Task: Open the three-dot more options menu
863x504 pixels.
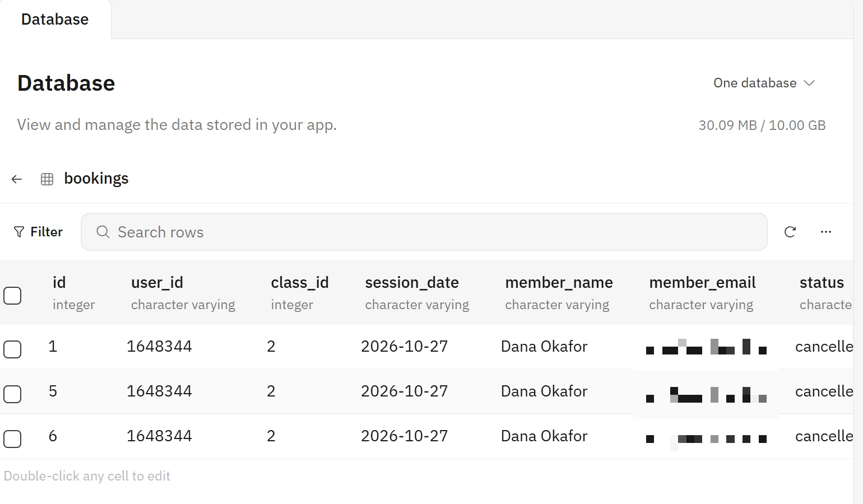Action: pos(826,232)
